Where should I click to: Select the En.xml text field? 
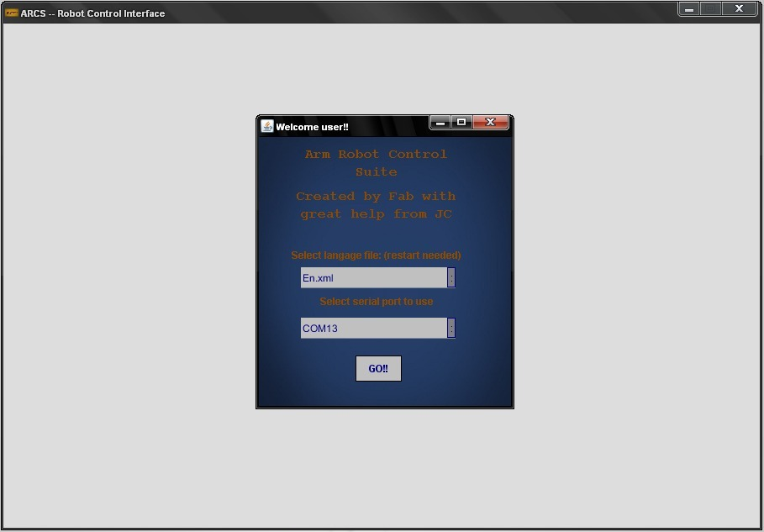[370, 277]
